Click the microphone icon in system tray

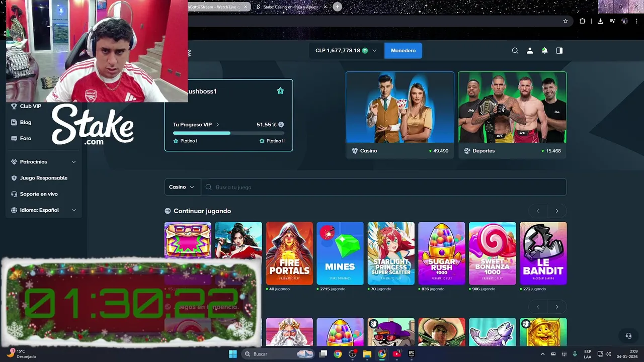coord(575,354)
